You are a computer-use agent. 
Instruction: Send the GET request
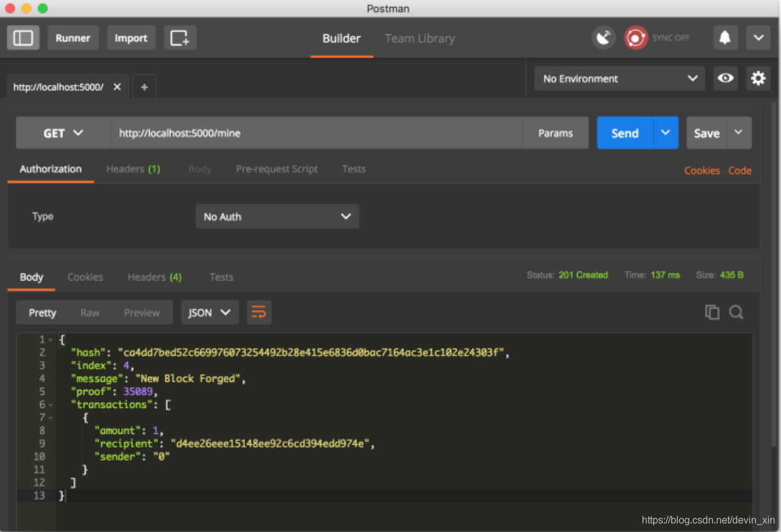pyautogui.click(x=625, y=133)
